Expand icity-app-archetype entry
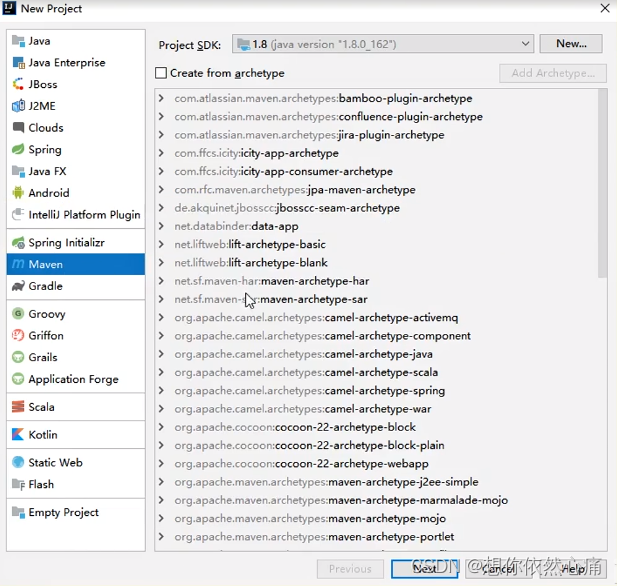Screen dimensions: 617x586 tap(161, 153)
